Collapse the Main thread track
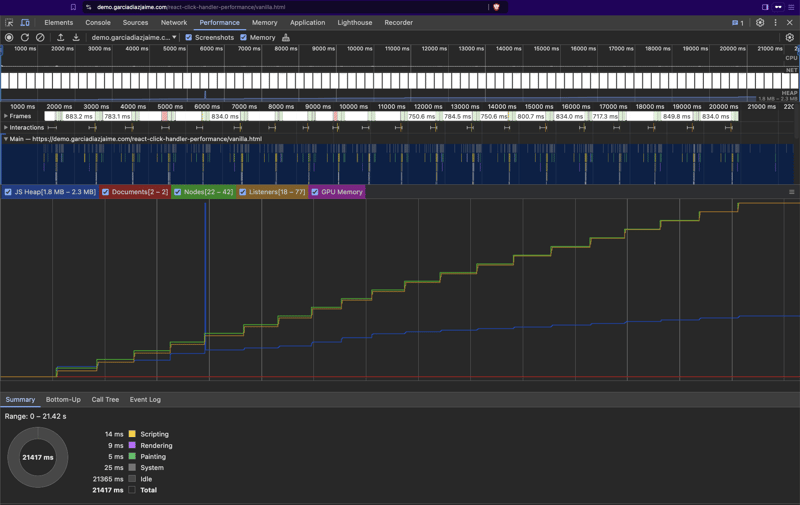The image size is (800, 505). click(6, 139)
